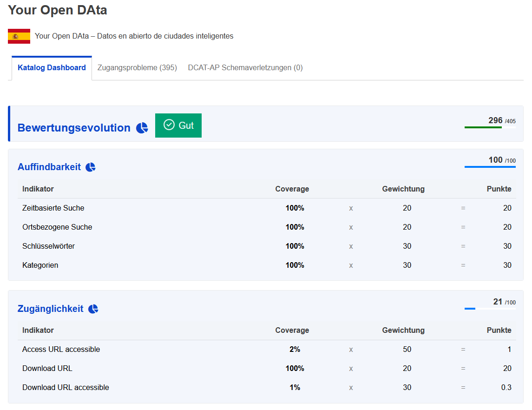The image size is (532, 410).
Task: Click the 21/100 Zugänglichkeit progress bar
Action: pyautogui.click(x=490, y=309)
